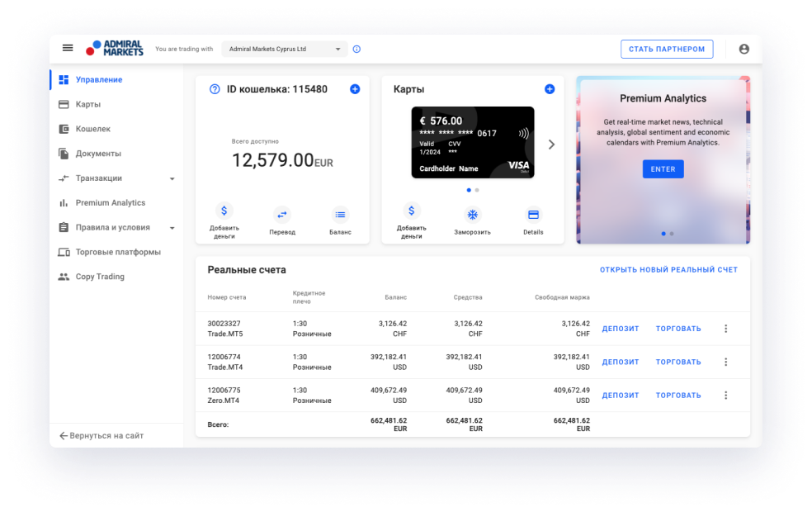Click the Copy Trading people icon

[x=64, y=277]
